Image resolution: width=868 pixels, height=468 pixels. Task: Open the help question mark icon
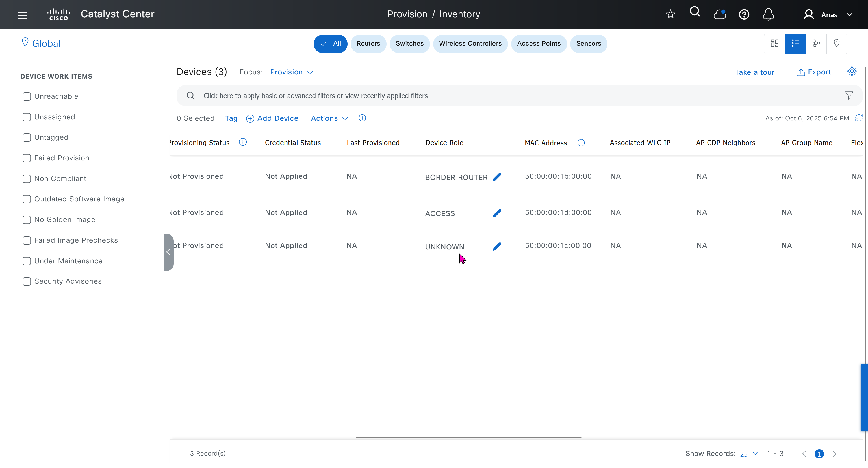744,14
